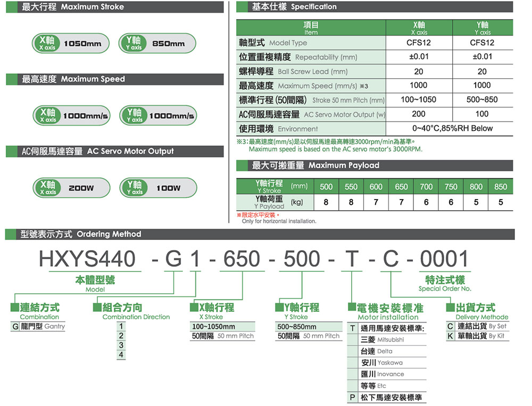532x406 pixels.
Task: Click the 500~850 stroke value in the specification table
Action: coord(482,100)
